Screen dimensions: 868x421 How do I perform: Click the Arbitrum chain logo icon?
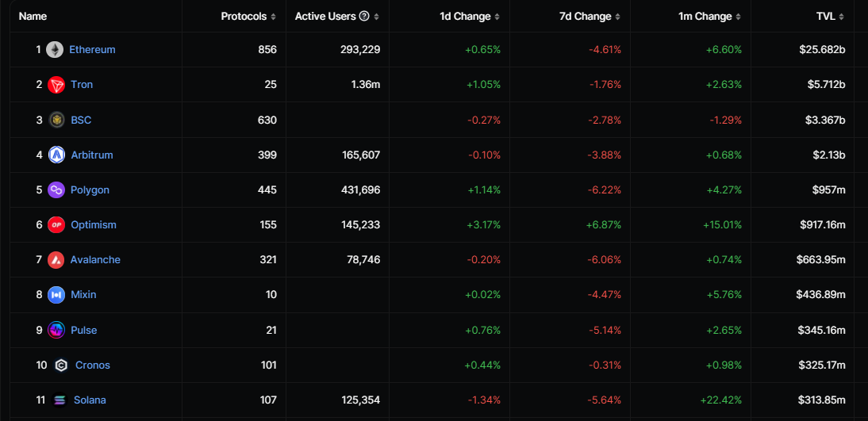pyautogui.click(x=56, y=155)
